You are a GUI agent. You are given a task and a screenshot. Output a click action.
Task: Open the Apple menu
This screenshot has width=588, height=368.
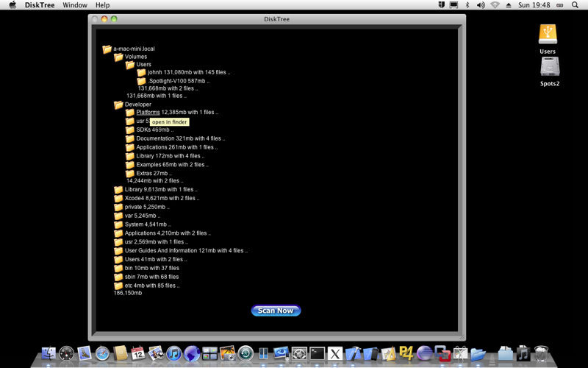12,5
